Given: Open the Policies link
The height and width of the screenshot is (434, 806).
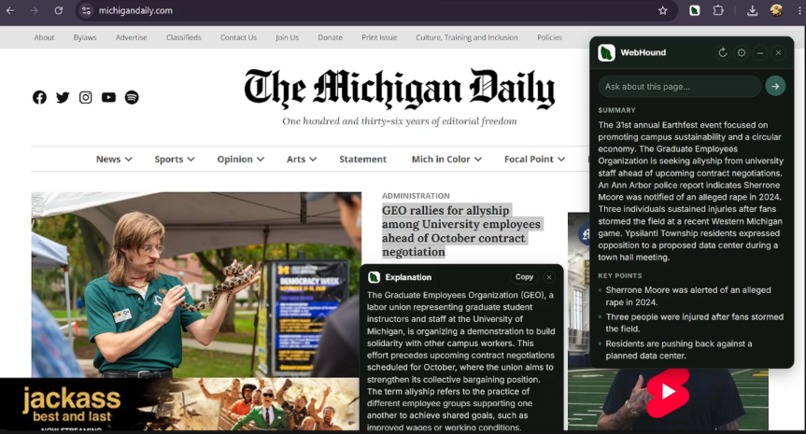Looking at the screenshot, I should [549, 38].
